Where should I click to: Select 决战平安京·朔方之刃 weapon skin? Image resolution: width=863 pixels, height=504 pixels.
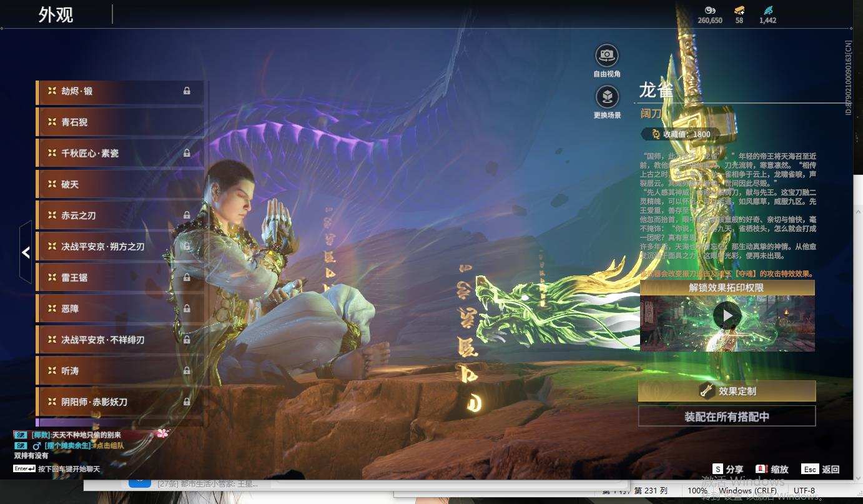click(120, 247)
